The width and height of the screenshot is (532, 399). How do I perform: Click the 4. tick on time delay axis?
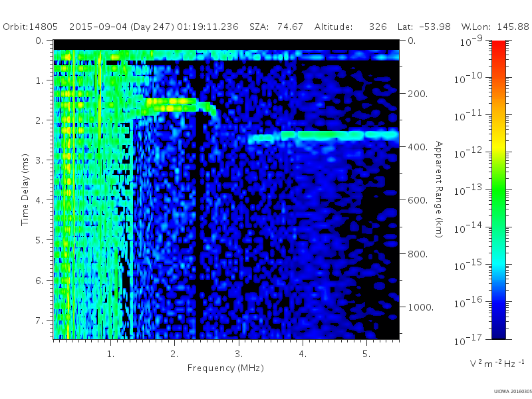pos(40,200)
